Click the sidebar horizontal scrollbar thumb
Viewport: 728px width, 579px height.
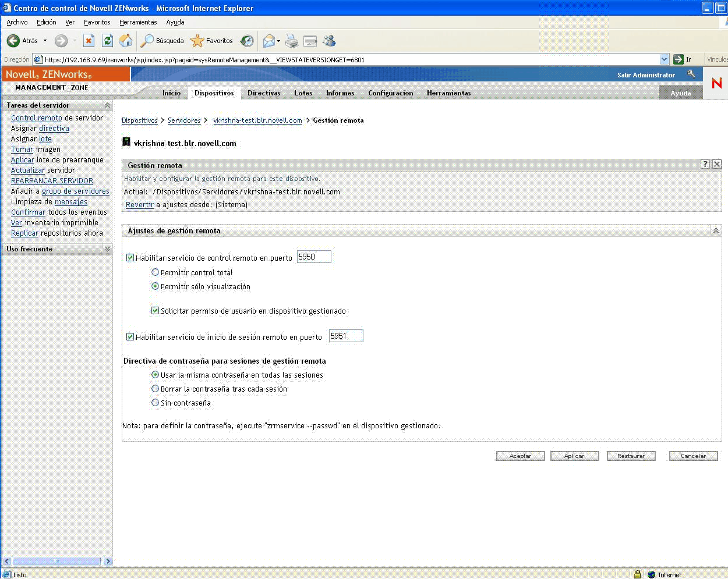(56, 562)
